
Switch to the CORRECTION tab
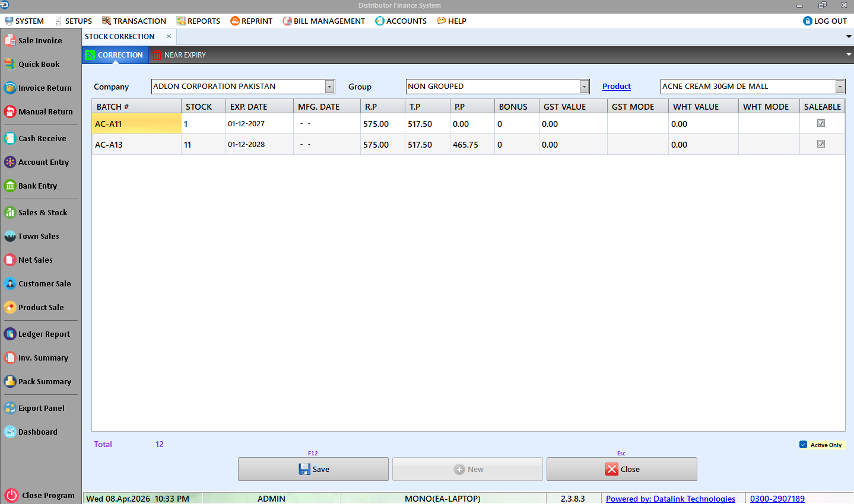115,55
